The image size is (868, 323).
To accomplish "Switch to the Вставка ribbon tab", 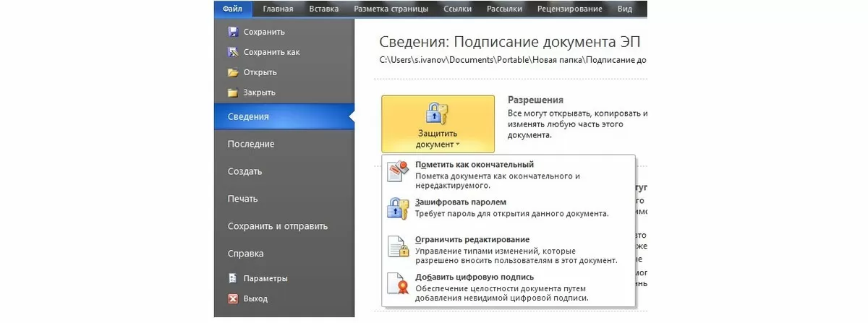I will pyautogui.click(x=323, y=9).
